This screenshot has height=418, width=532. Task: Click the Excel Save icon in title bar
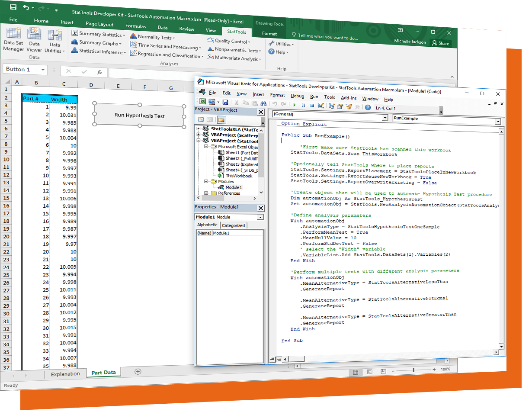pos(13,7)
